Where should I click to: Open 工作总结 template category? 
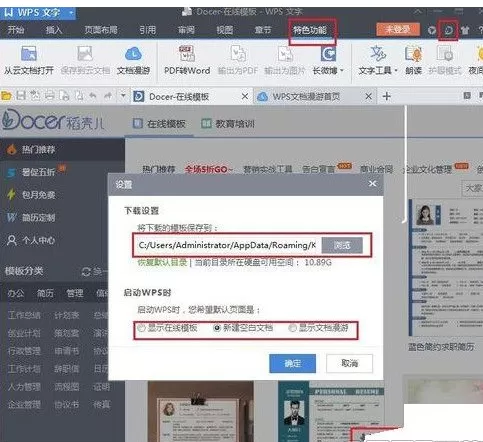coord(24,315)
